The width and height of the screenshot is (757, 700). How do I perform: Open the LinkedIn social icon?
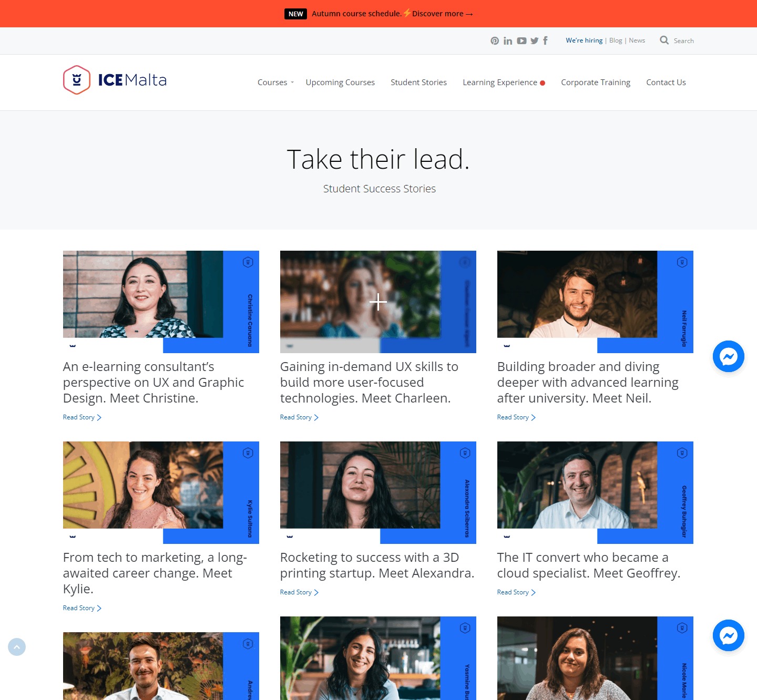[508, 41]
